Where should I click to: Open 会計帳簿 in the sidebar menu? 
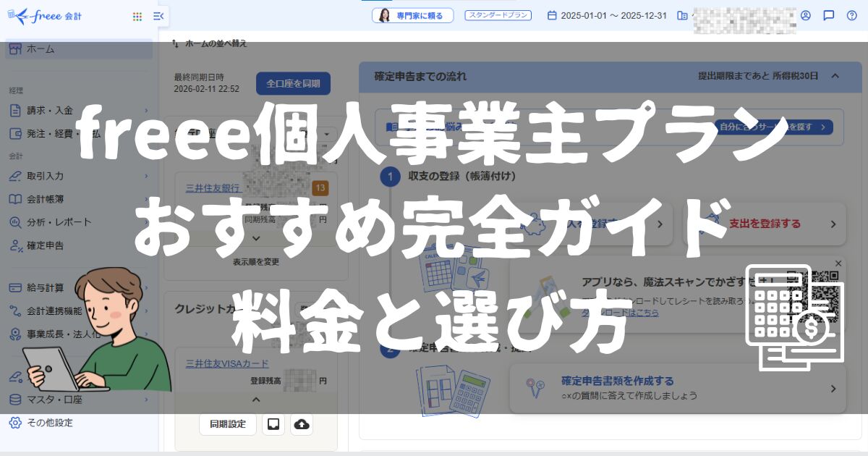click(x=50, y=199)
